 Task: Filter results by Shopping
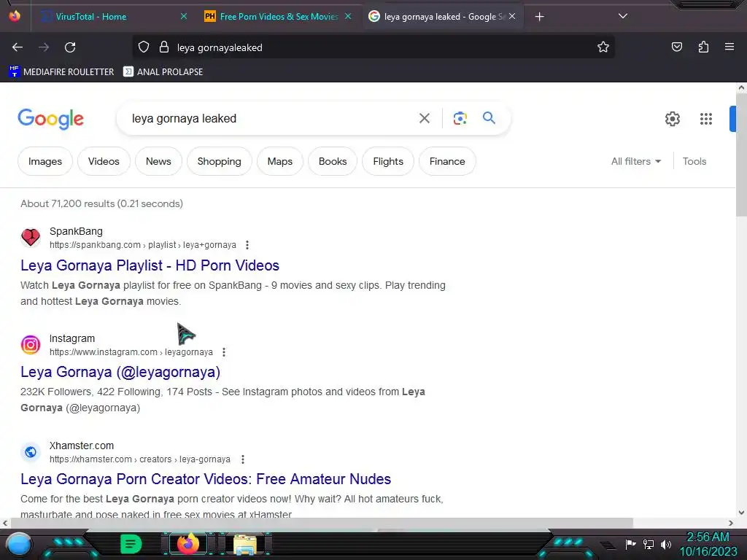coord(219,161)
